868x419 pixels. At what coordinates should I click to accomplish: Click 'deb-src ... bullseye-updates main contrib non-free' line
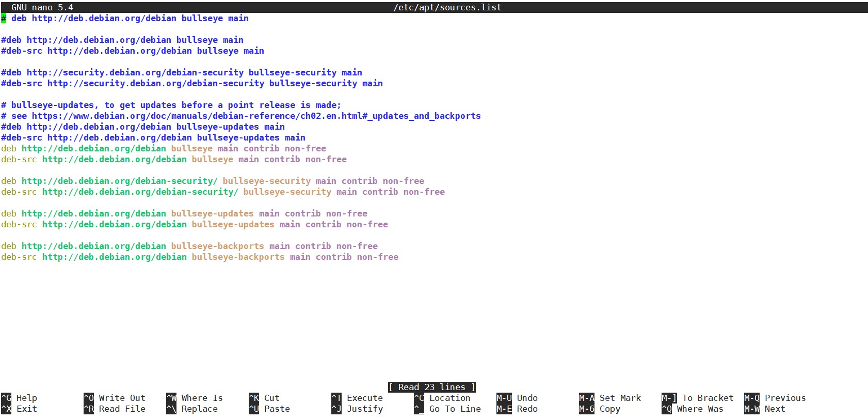point(195,224)
